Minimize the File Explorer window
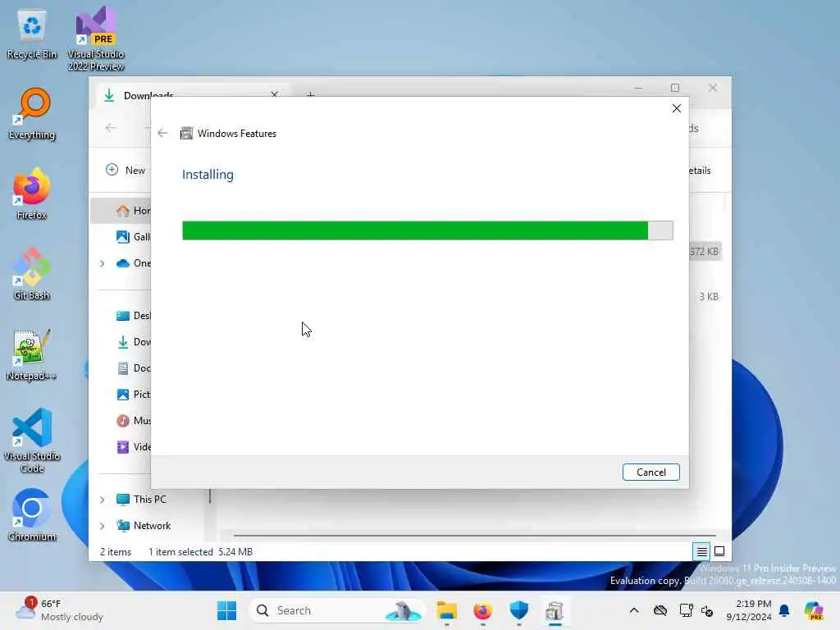This screenshot has width=840, height=630. click(x=638, y=88)
